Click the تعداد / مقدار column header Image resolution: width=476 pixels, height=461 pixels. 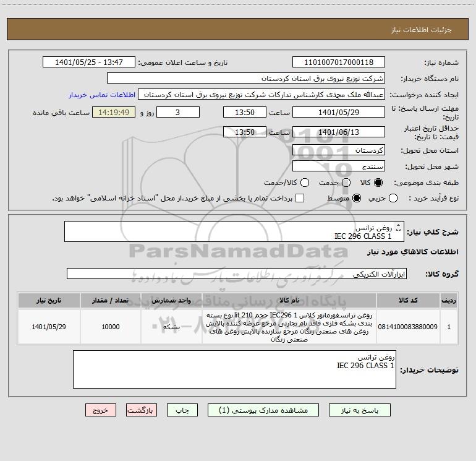[111, 300]
